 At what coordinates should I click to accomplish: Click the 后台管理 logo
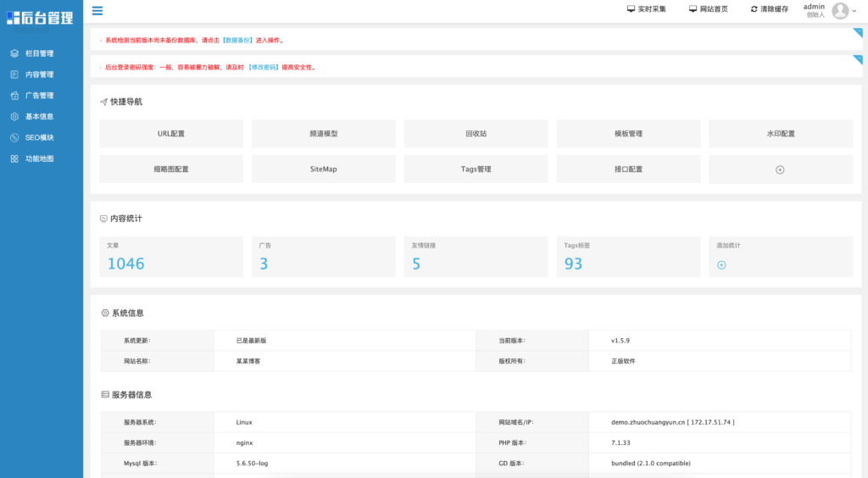point(40,18)
